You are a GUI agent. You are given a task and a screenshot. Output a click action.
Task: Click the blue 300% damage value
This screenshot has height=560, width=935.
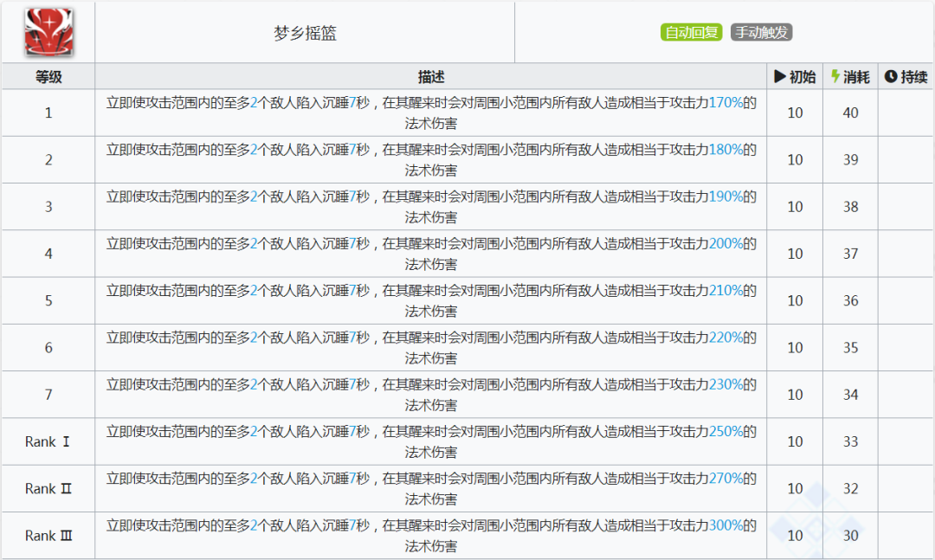click(725, 525)
